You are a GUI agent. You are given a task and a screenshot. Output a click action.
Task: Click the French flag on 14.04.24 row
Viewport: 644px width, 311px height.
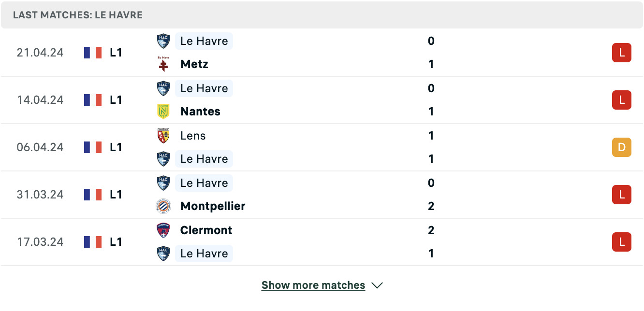point(93,100)
